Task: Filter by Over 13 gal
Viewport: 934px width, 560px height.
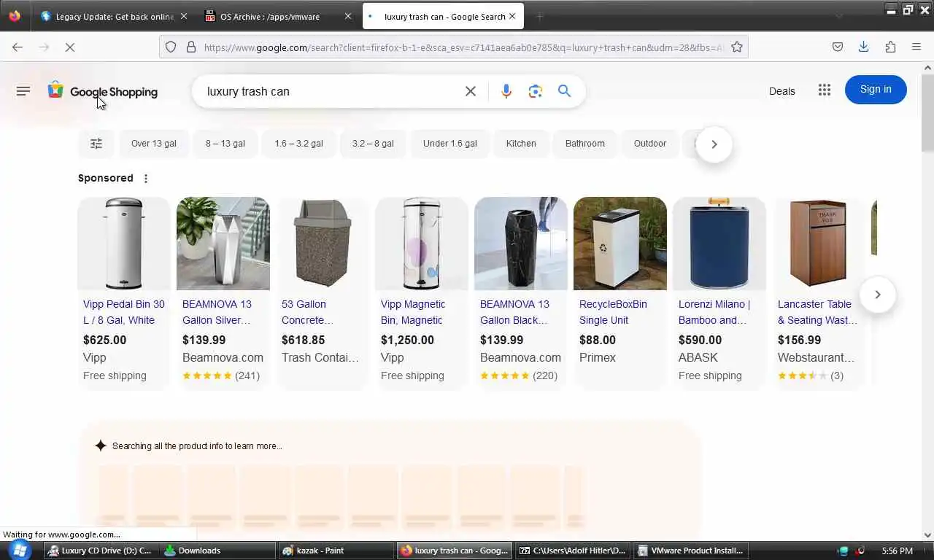Action: tap(154, 144)
